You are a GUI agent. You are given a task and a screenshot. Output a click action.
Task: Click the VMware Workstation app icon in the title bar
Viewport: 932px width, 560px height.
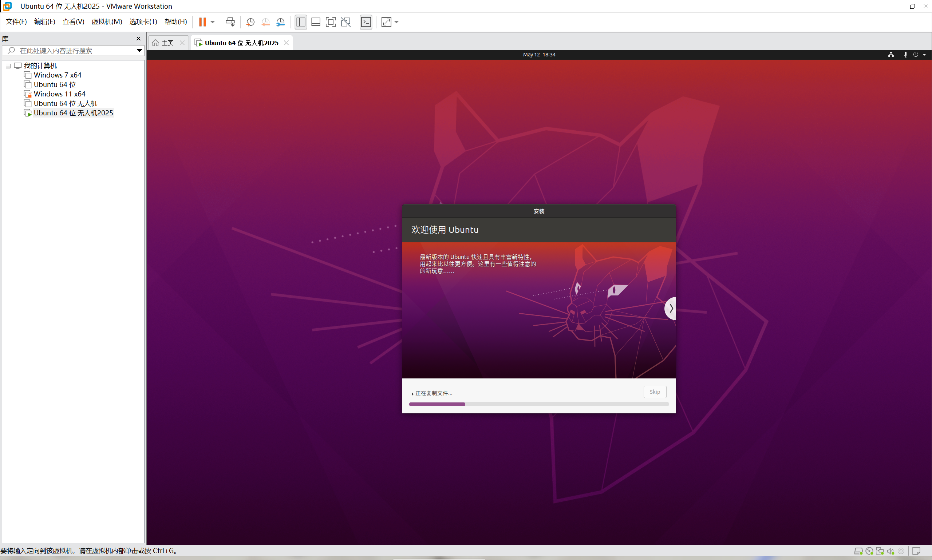coord(7,6)
